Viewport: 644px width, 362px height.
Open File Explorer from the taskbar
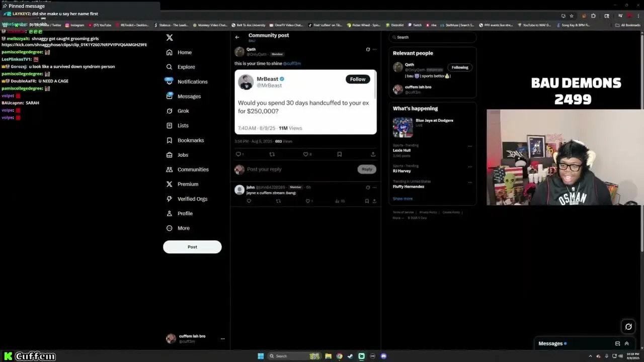(328, 356)
